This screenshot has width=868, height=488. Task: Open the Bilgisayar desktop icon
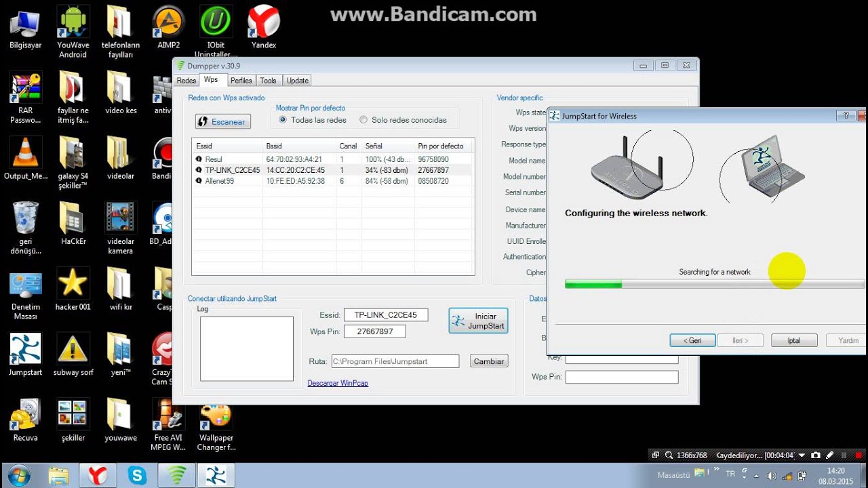pos(25,28)
